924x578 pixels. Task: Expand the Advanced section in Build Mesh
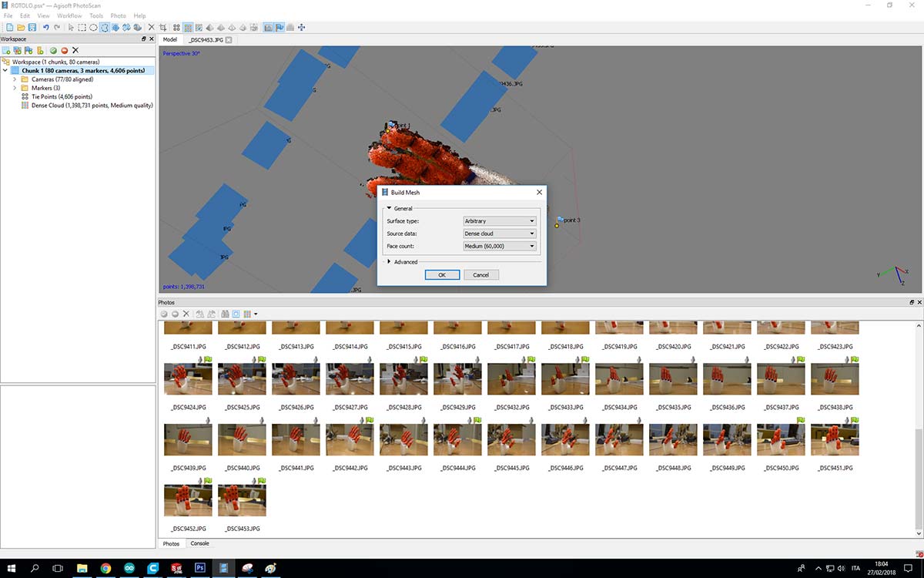click(389, 262)
